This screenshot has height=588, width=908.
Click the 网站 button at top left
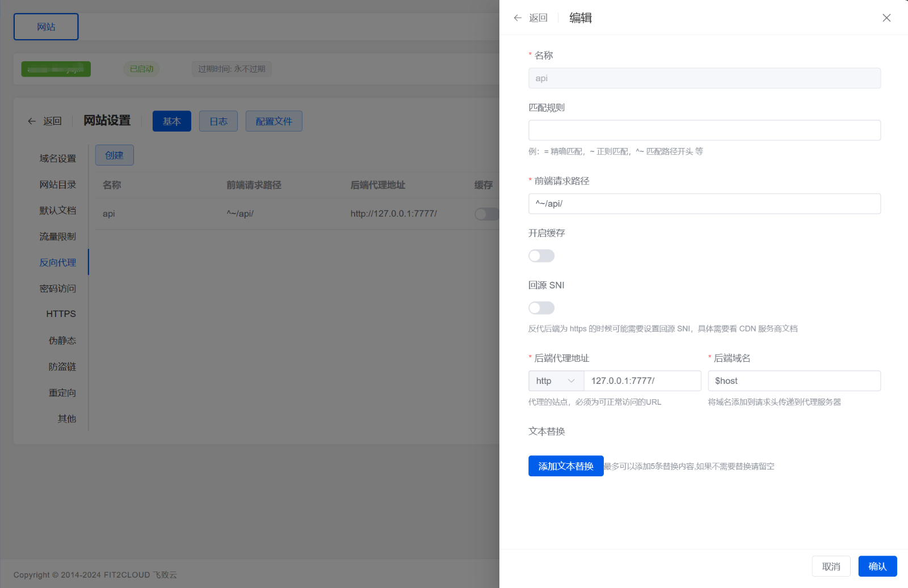[x=45, y=26]
